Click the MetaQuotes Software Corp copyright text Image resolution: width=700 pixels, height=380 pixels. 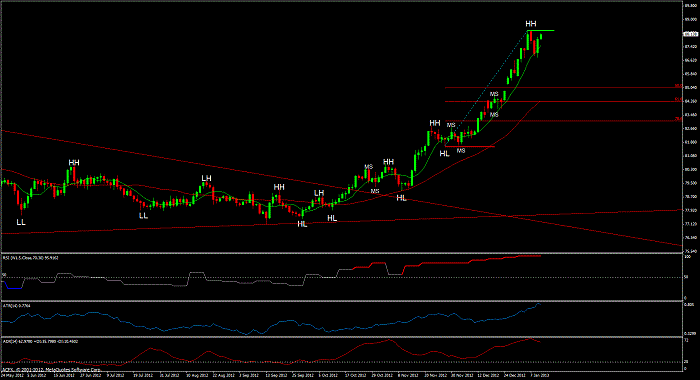click(x=51, y=370)
